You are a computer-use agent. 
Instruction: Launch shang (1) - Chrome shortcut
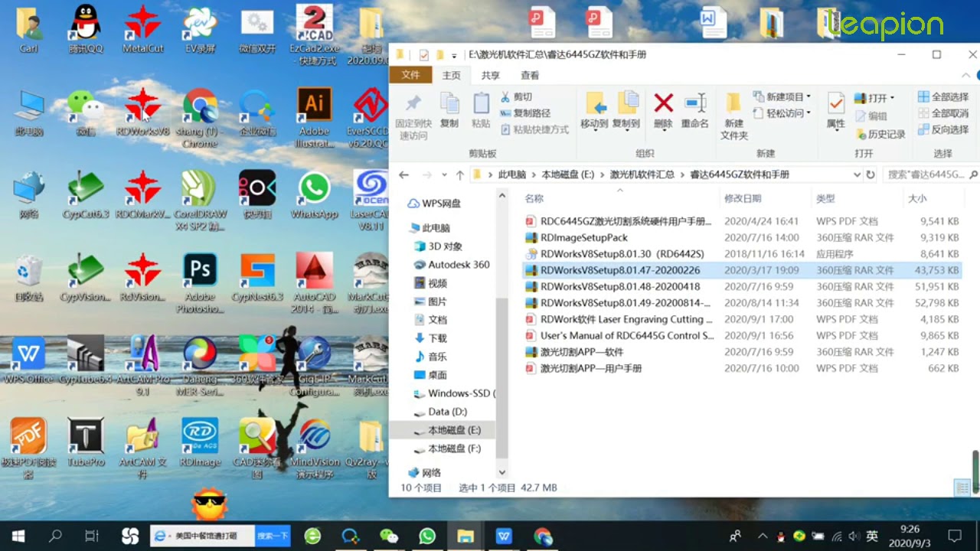200,116
